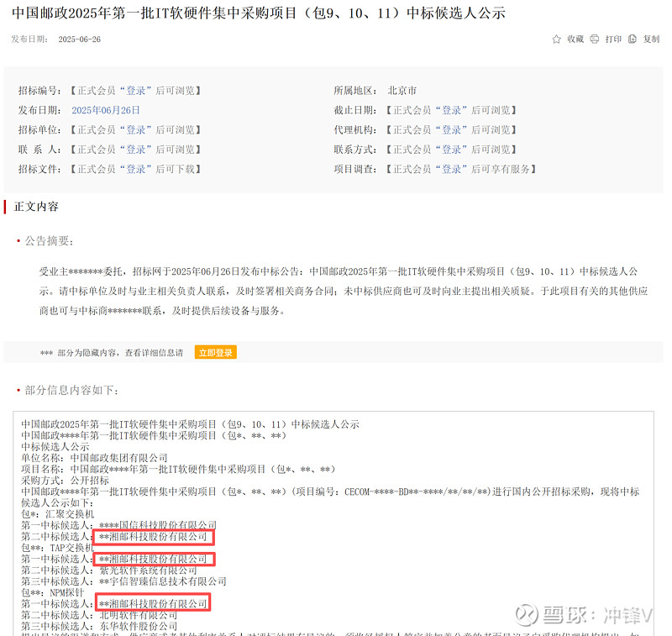Image resolution: width=672 pixels, height=636 pixels.
Task: Click the copy document icon
Action: (633, 39)
